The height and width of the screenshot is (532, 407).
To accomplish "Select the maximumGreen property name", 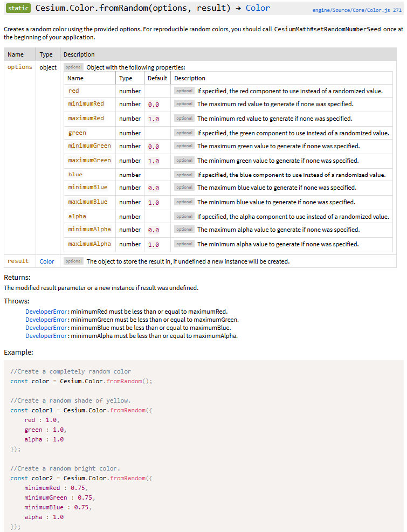I will [89, 160].
